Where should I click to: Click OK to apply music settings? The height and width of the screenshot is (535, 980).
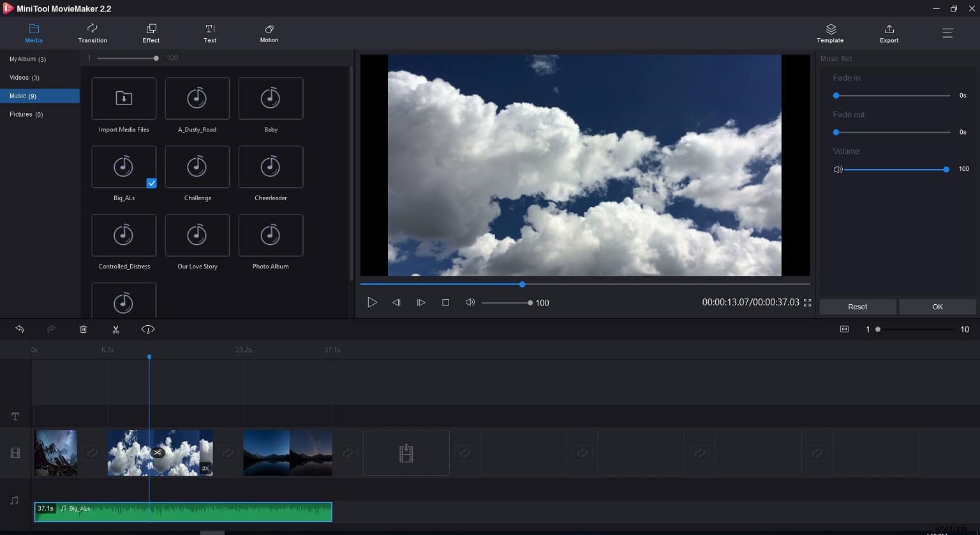(937, 307)
